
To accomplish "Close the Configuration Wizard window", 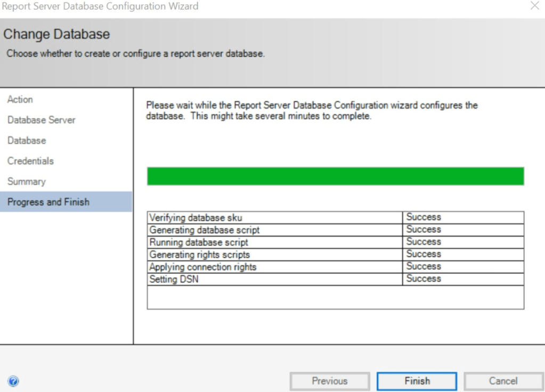I will 534,6.
